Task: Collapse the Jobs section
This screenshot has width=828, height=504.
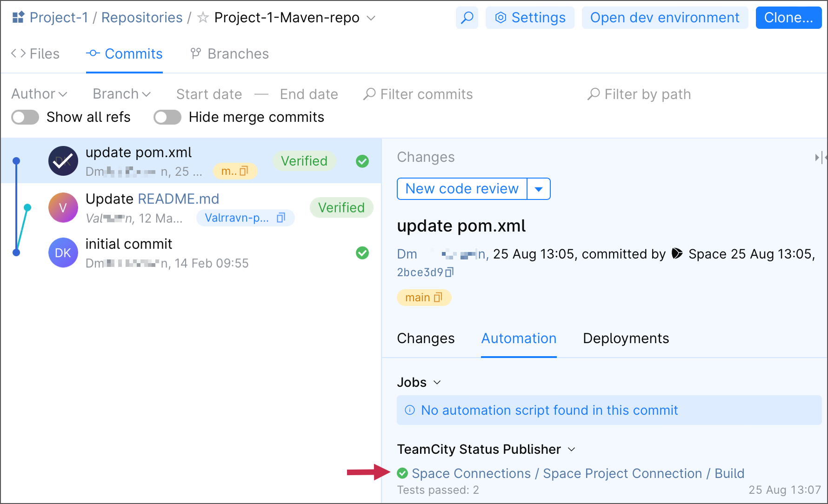Action: 437,383
